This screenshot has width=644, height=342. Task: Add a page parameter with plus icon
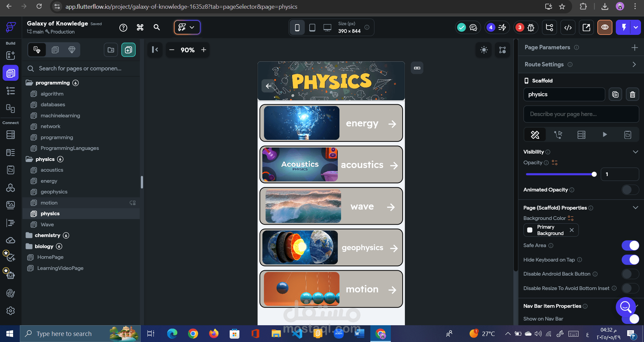click(x=635, y=48)
